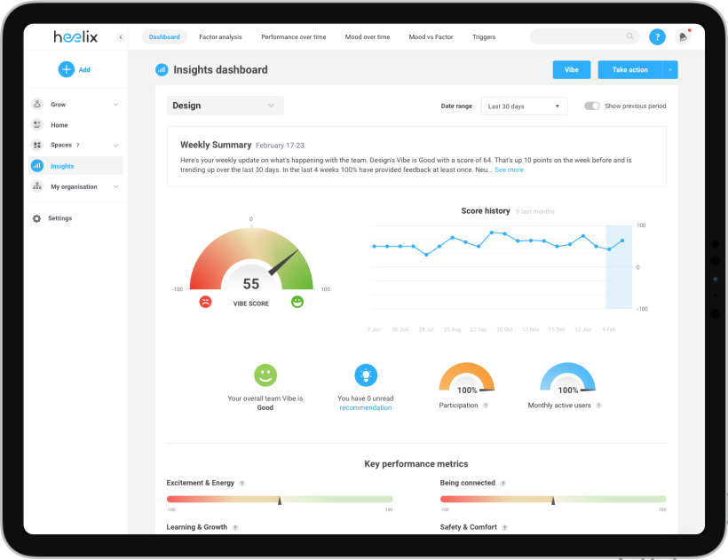Expand the Spaces menu chevron
Image resolution: width=728 pixels, height=560 pixels.
115,146
